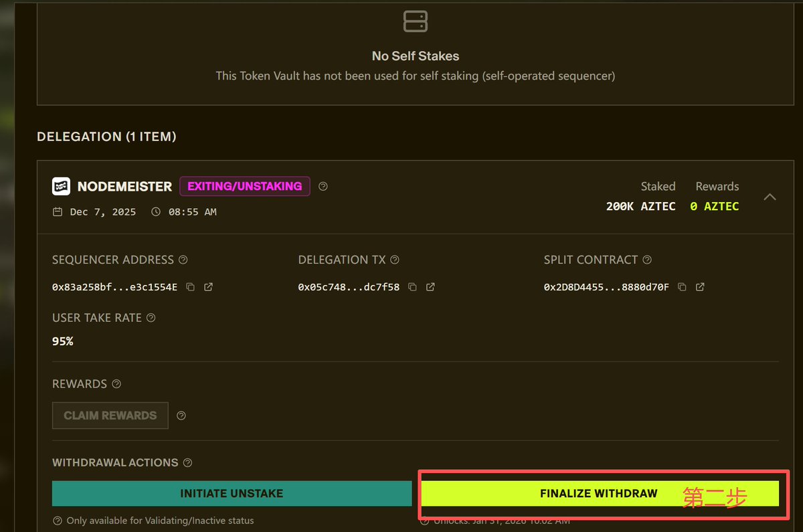
Task: Click the Exiting/Unstaking status badge
Action: 244,186
